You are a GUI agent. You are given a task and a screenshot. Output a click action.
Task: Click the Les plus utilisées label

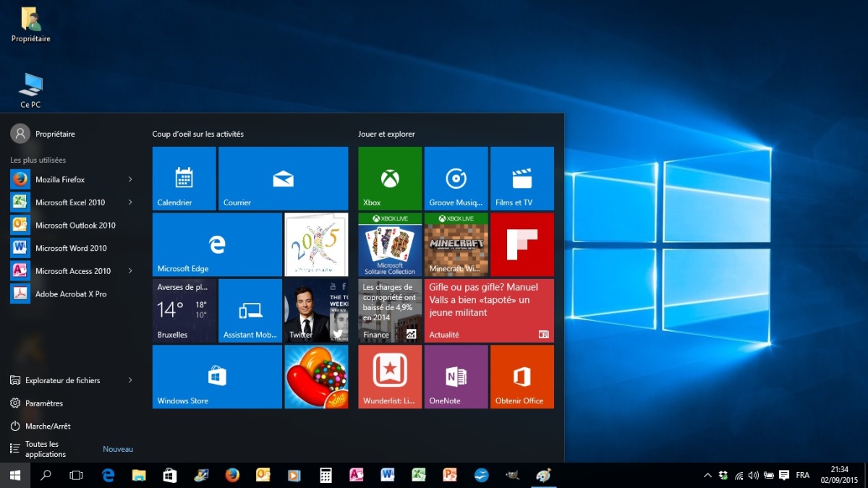point(38,160)
